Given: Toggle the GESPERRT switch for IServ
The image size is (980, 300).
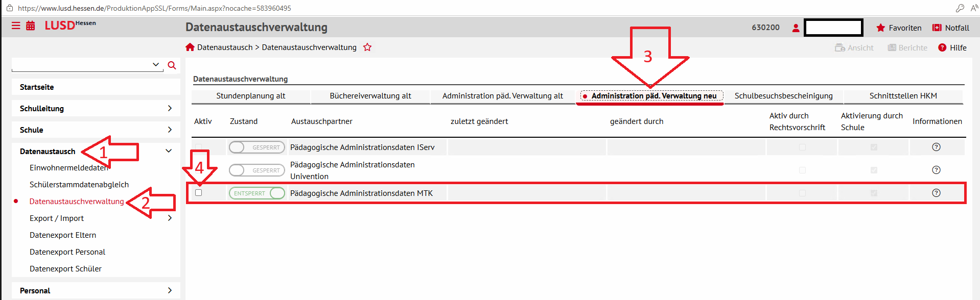Looking at the screenshot, I should tap(257, 147).
